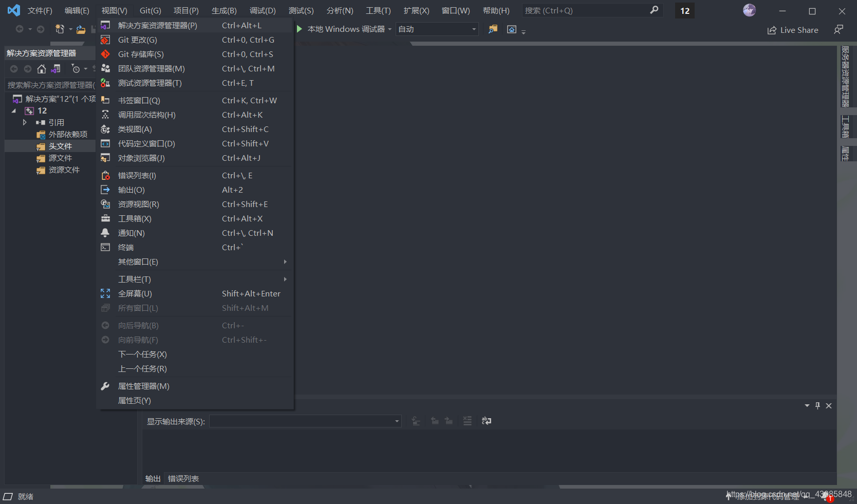Click the wrench icon beside 属性管理器(M)
857x504 pixels.
pos(105,386)
